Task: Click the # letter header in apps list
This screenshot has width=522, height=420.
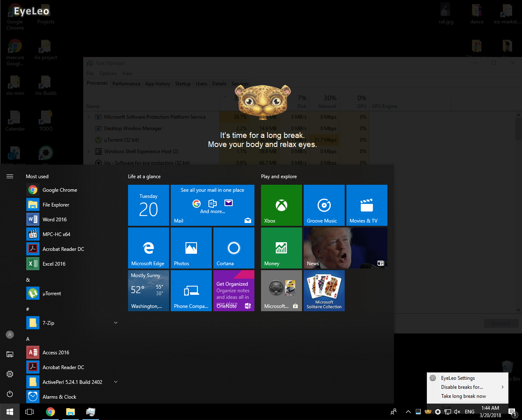Action: 27,309
